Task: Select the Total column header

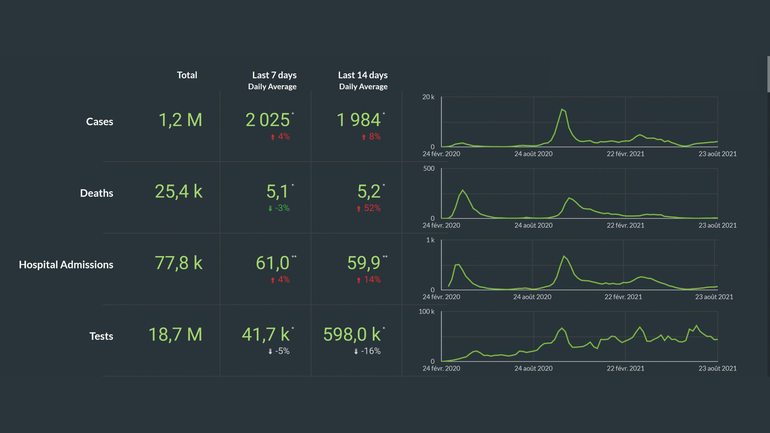Action: (x=187, y=75)
